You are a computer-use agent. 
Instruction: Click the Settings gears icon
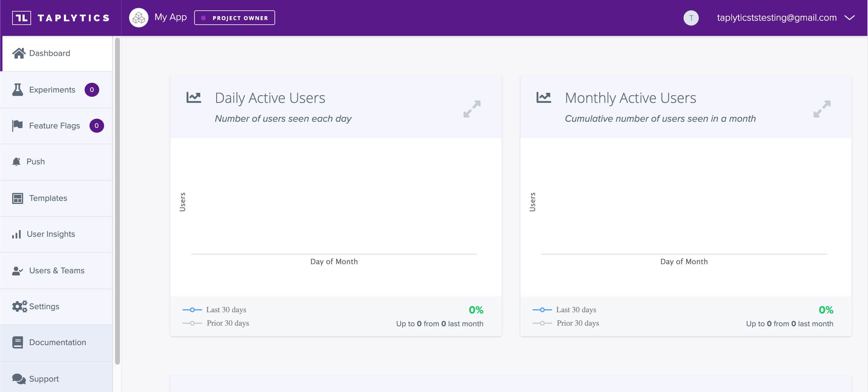[x=19, y=306]
